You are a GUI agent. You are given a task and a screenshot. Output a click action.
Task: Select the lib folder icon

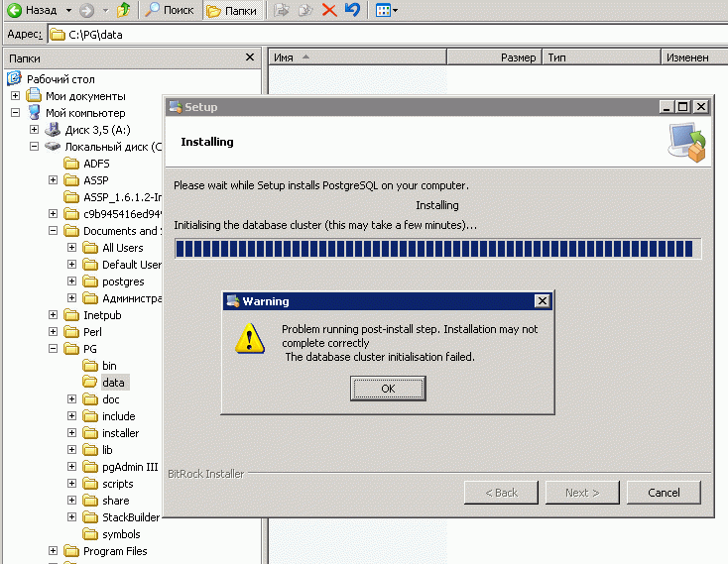click(x=90, y=450)
